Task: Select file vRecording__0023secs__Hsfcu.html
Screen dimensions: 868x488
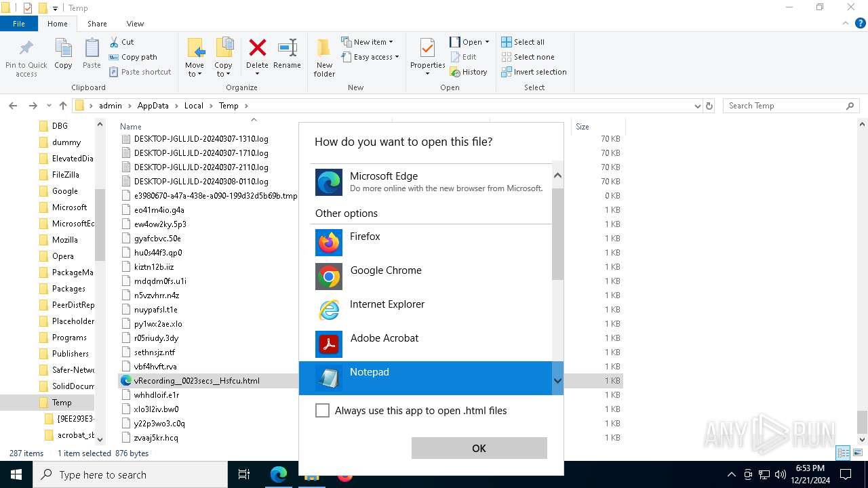Action: [197, 381]
